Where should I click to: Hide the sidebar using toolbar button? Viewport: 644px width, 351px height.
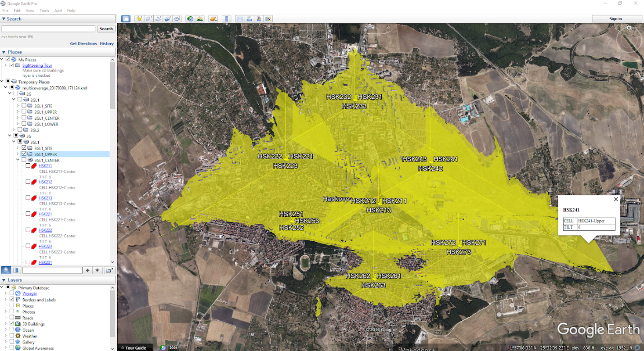pyautogui.click(x=126, y=19)
